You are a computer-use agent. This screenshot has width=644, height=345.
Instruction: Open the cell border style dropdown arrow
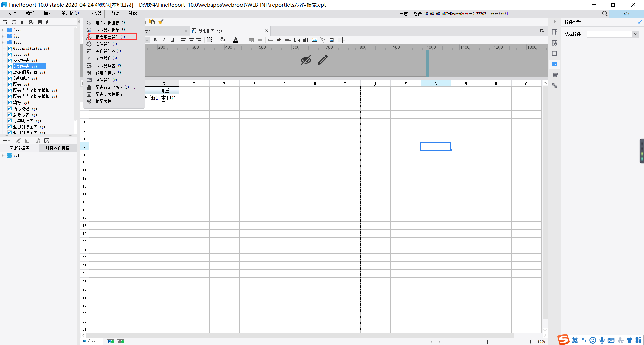[x=215, y=40]
